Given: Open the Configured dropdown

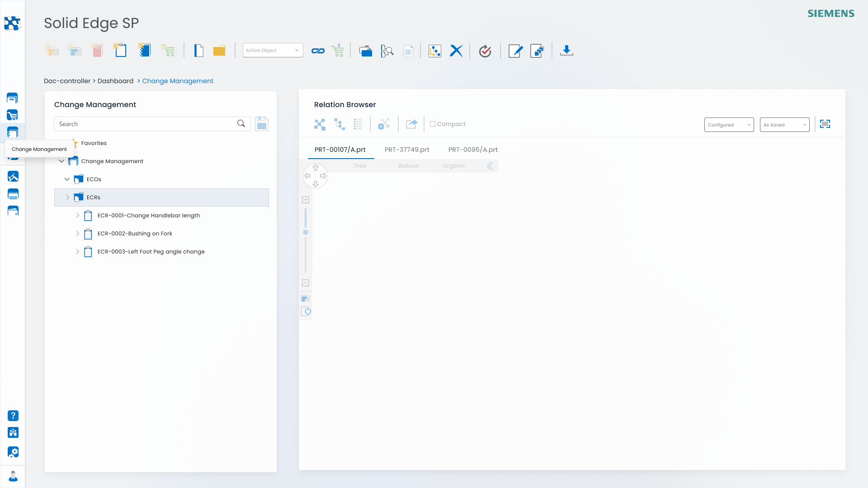Looking at the screenshot, I should (x=729, y=125).
